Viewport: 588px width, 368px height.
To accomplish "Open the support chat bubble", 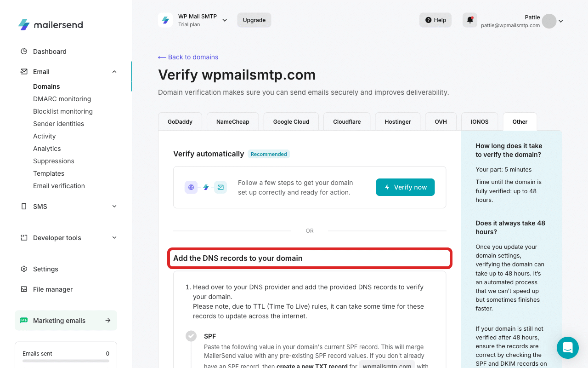I will point(568,348).
